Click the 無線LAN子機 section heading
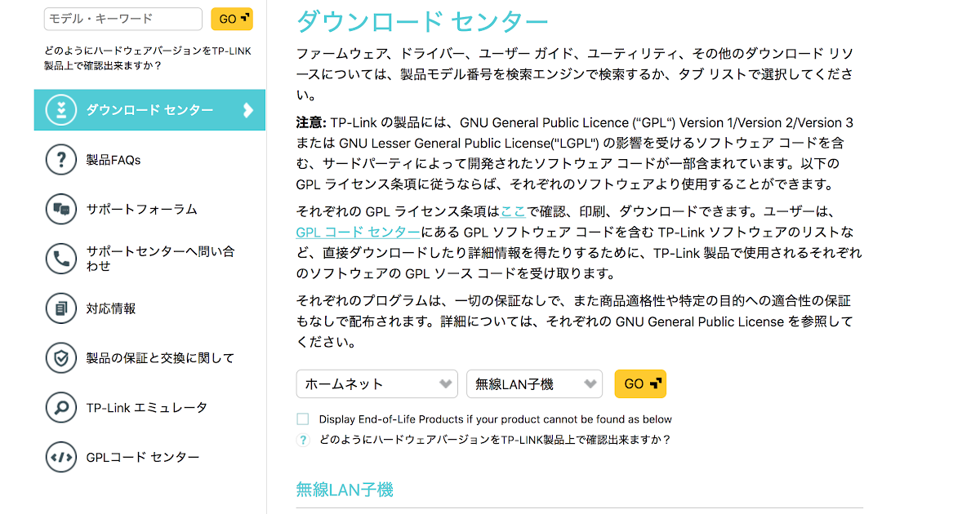This screenshot has height=514, width=980. click(345, 490)
